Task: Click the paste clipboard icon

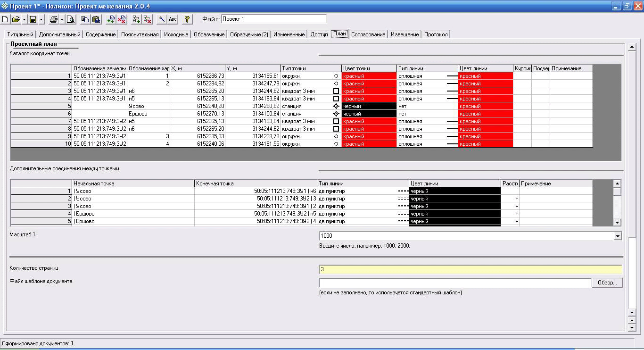Action: (x=96, y=19)
